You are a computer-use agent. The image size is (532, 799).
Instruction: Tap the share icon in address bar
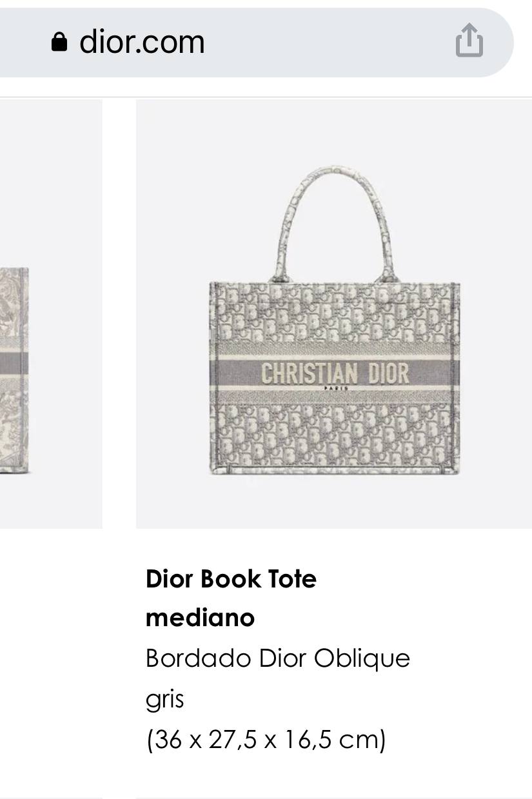(469, 41)
